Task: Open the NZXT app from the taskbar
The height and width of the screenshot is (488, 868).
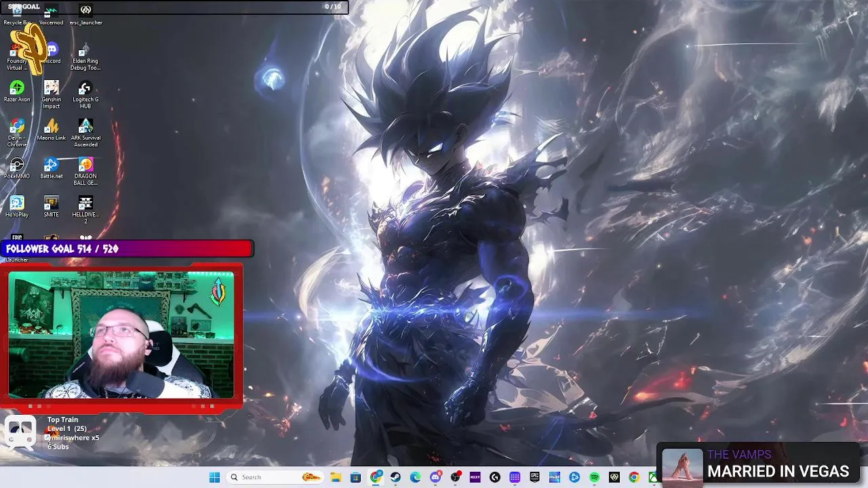Action: click(x=475, y=477)
